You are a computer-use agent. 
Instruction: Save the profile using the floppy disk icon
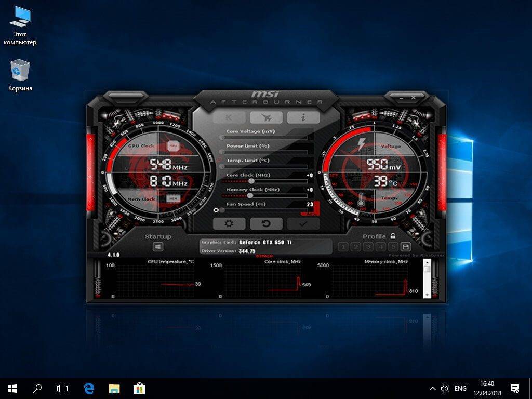[x=406, y=247]
